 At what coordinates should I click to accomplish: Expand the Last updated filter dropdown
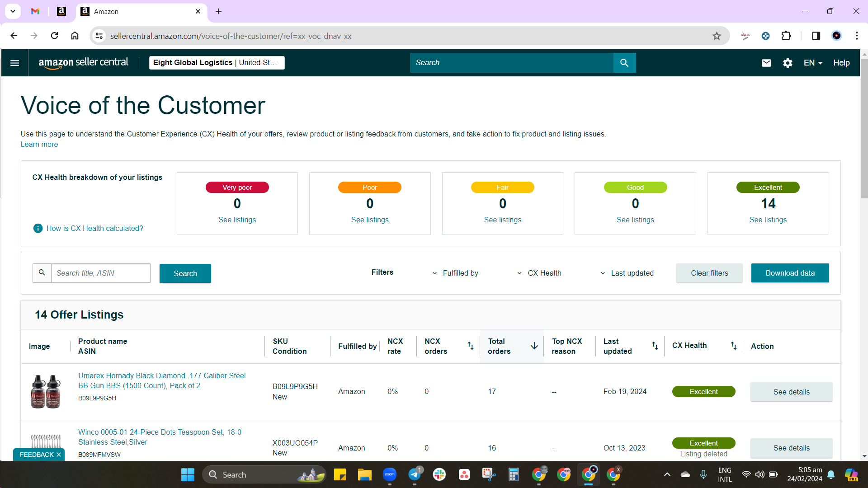(627, 273)
